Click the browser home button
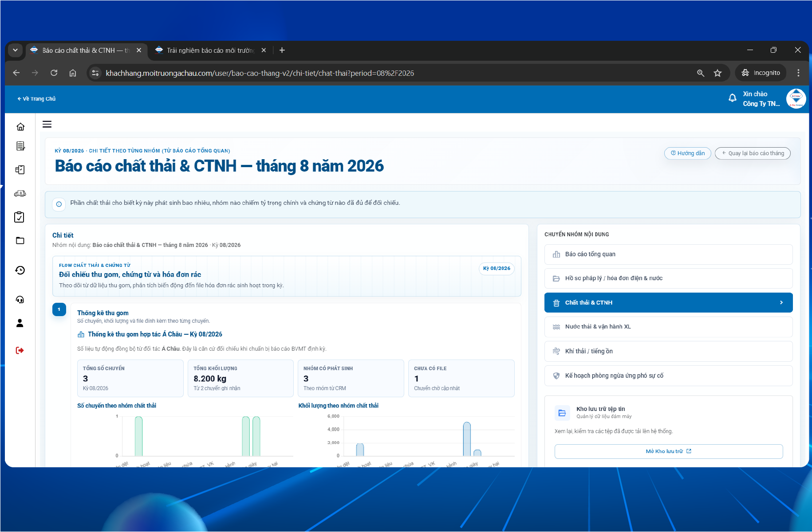This screenshot has width=812, height=532. click(x=73, y=73)
